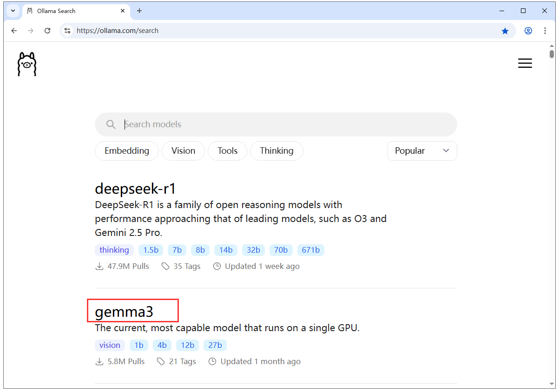Toggle the Thinking filter chip
This screenshot has width=559, height=392.
[x=276, y=150]
